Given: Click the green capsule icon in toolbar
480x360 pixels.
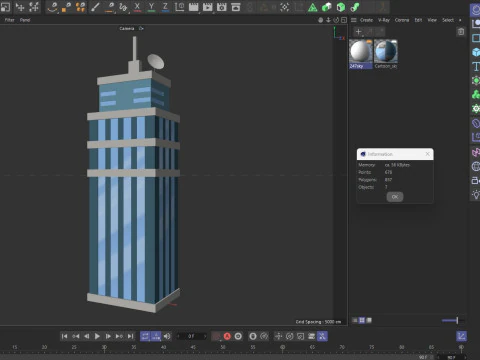Looking at the screenshot, I should coord(327,7).
